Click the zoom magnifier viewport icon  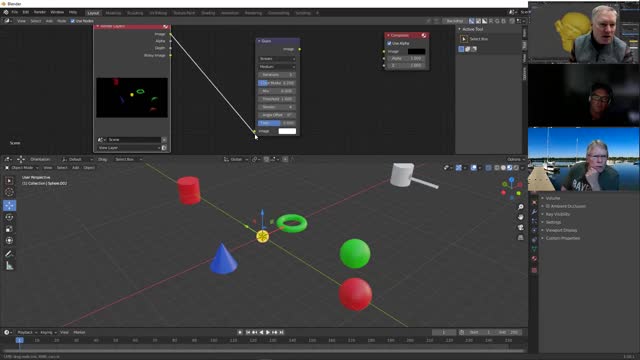521,207
